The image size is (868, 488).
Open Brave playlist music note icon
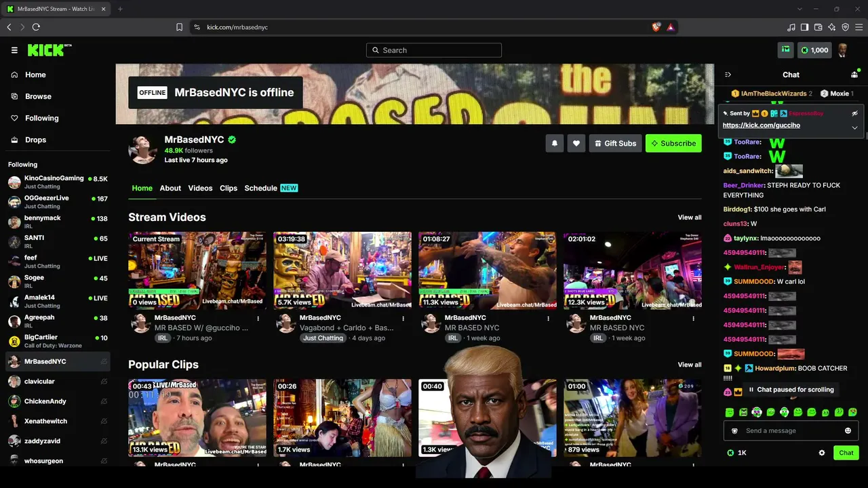[791, 27]
